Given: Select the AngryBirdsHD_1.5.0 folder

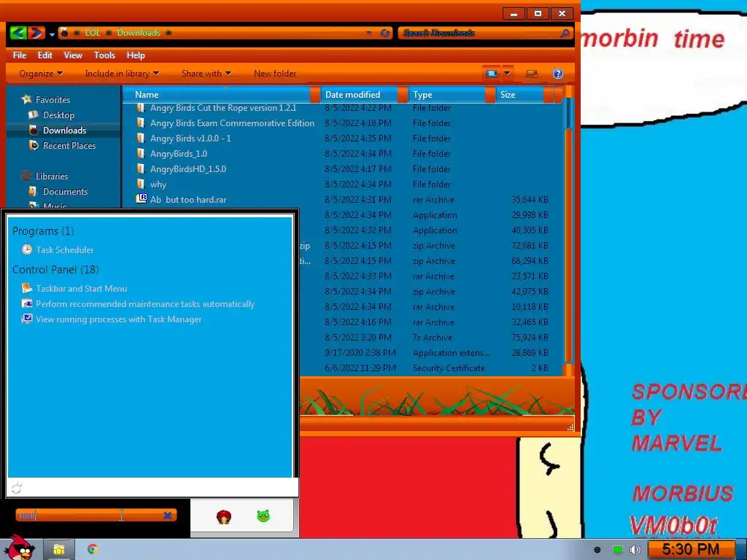Looking at the screenshot, I should tap(187, 168).
